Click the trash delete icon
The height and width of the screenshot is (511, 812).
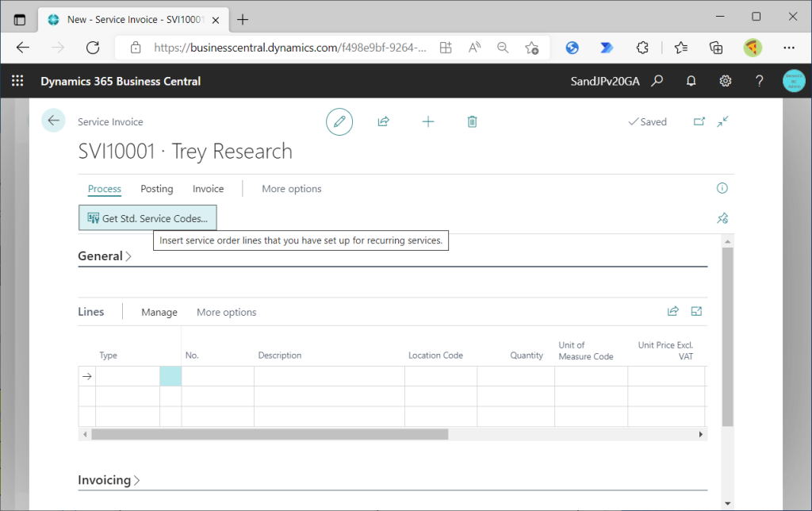tap(472, 121)
